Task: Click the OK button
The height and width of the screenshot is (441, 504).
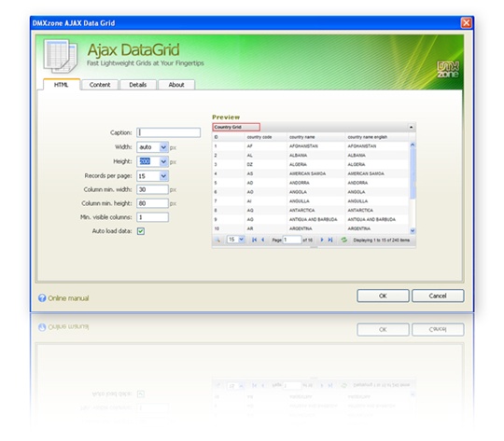Action: click(x=383, y=296)
